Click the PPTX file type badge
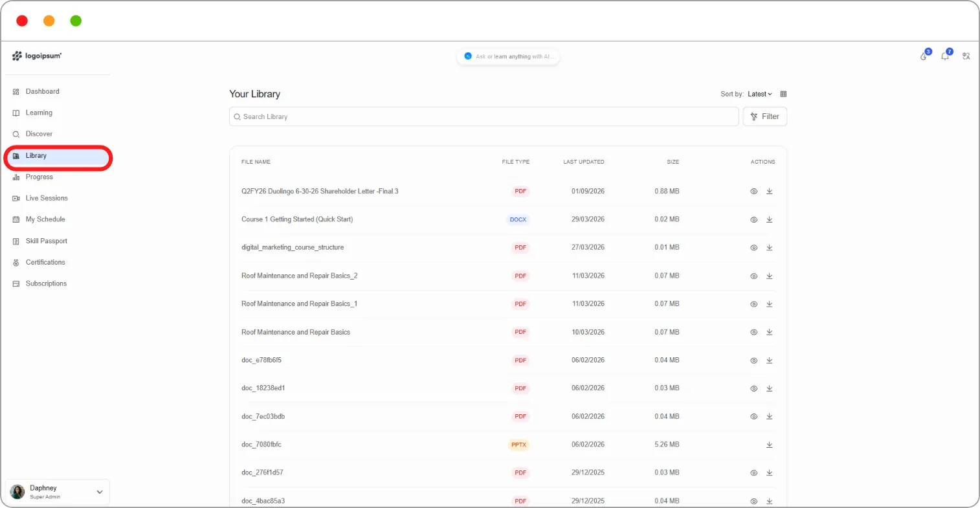The image size is (980, 508). pyautogui.click(x=518, y=445)
